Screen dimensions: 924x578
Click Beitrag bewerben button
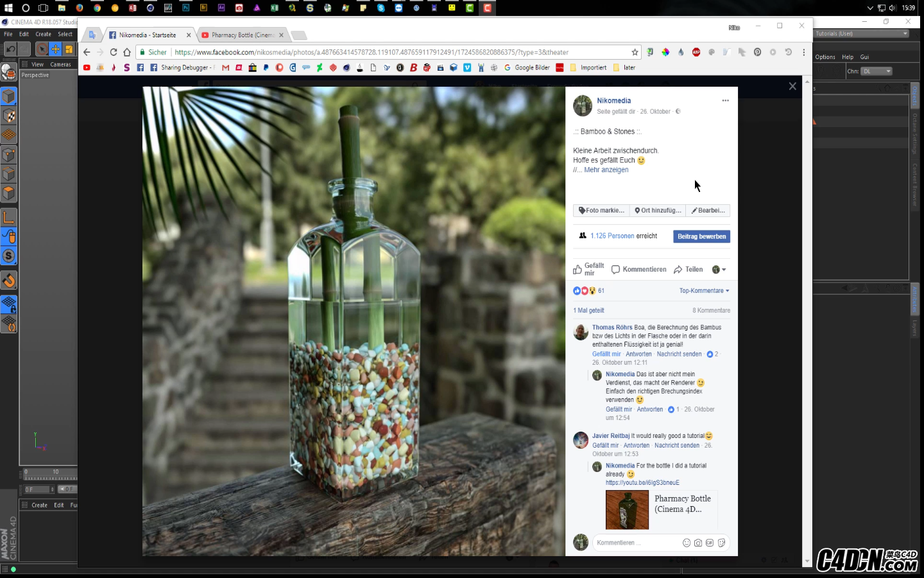point(701,236)
